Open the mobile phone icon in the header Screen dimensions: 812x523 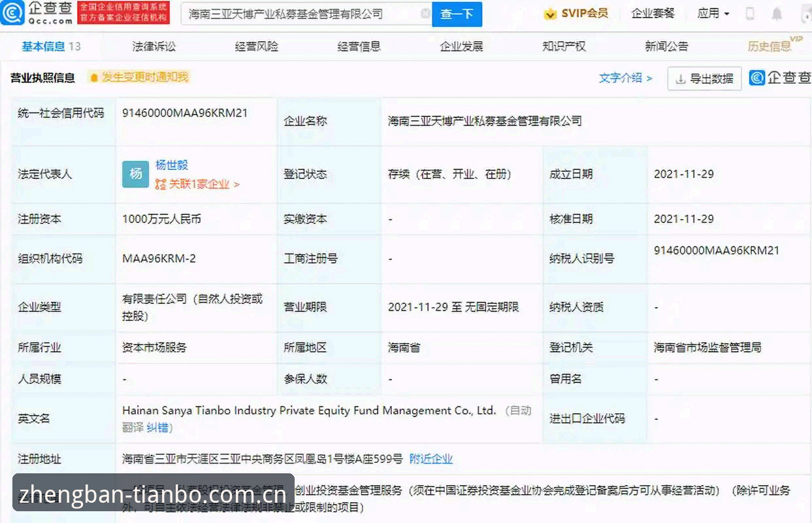point(750,14)
